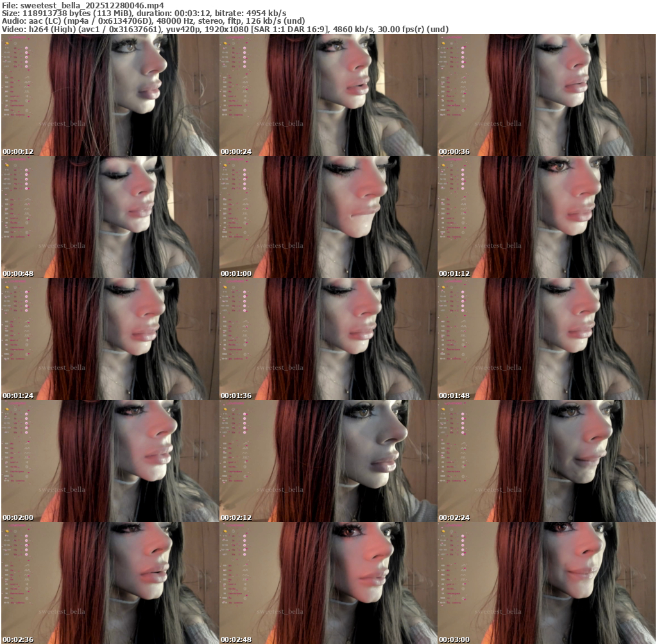Click the 00:00:36 preview frame
657x644 pixels.
click(546, 95)
